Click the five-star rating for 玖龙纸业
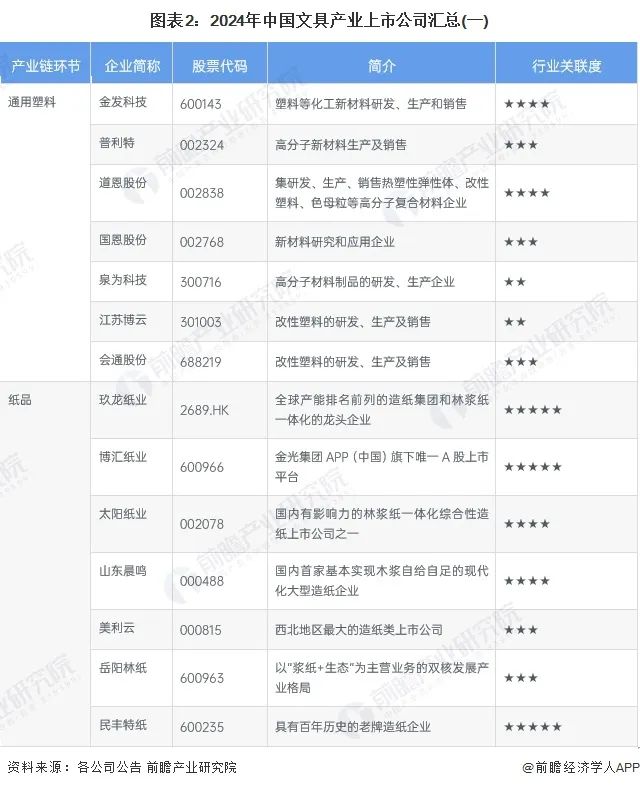 (x=532, y=410)
